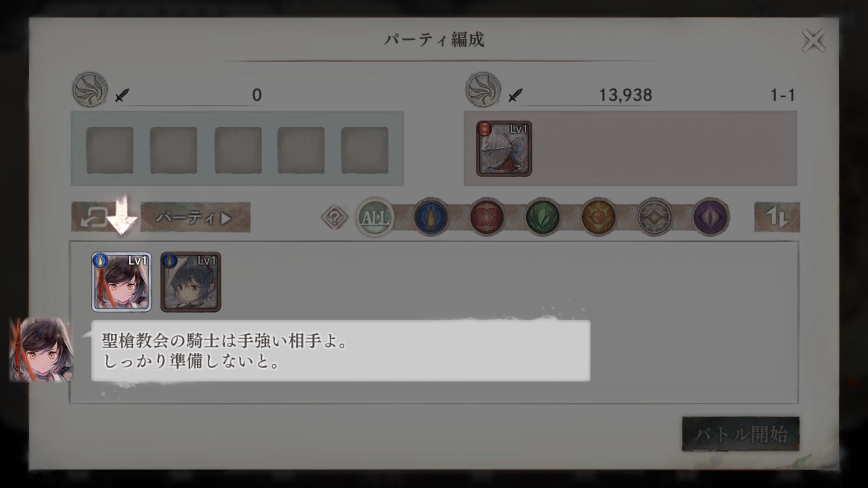The image size is (868, 488).
Task: Inspect the enemy knight Lv1 portrait
Action: 504,149
